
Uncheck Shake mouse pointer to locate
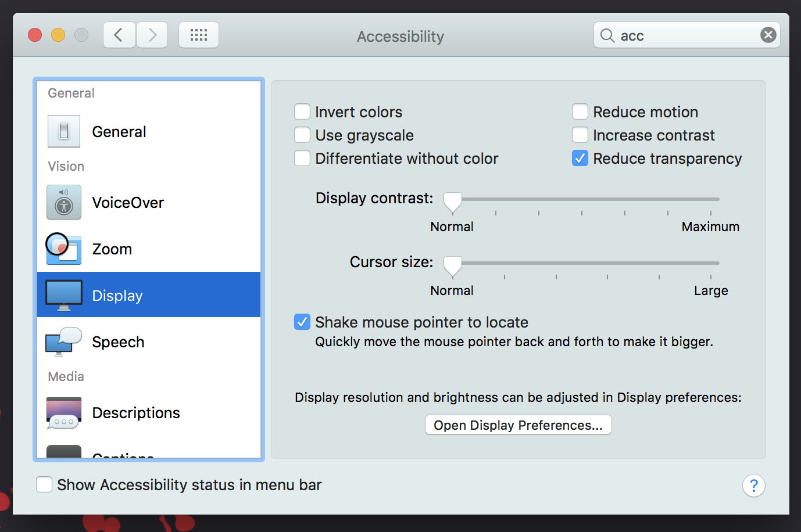tap(302, 322)
